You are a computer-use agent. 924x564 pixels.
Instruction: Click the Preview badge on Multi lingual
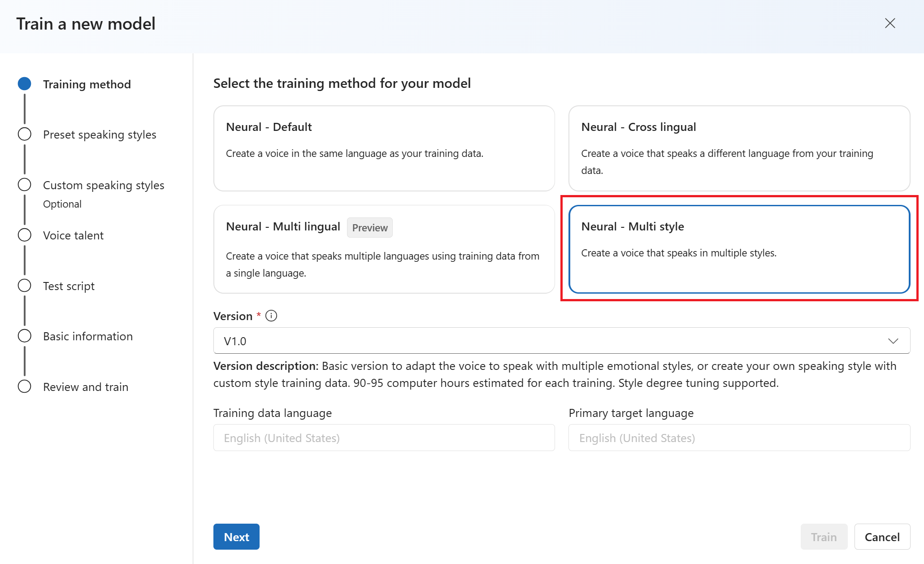(370, 228)
